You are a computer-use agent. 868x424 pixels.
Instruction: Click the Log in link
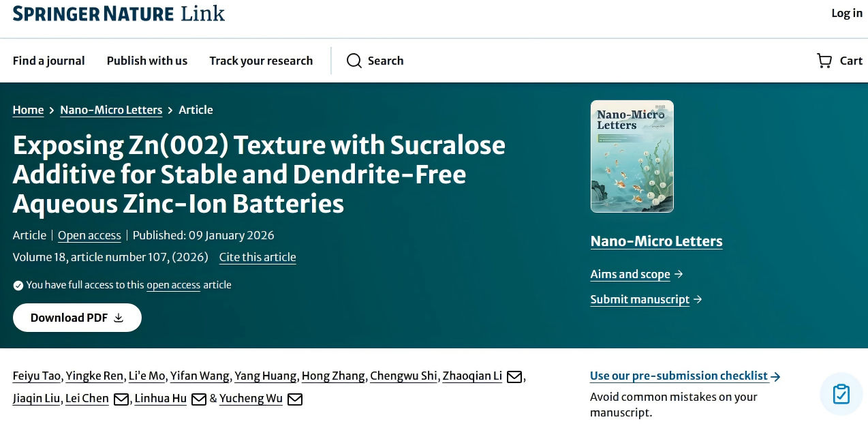[847, 13]
